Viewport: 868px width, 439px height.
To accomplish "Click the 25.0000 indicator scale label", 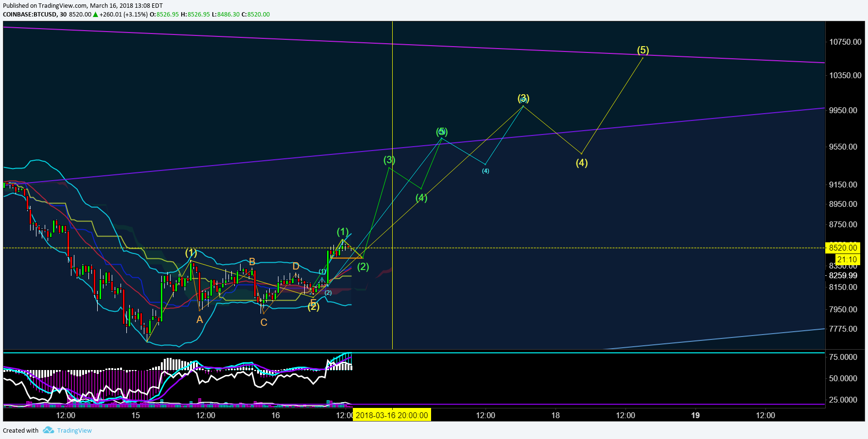I will click(843, 400).
